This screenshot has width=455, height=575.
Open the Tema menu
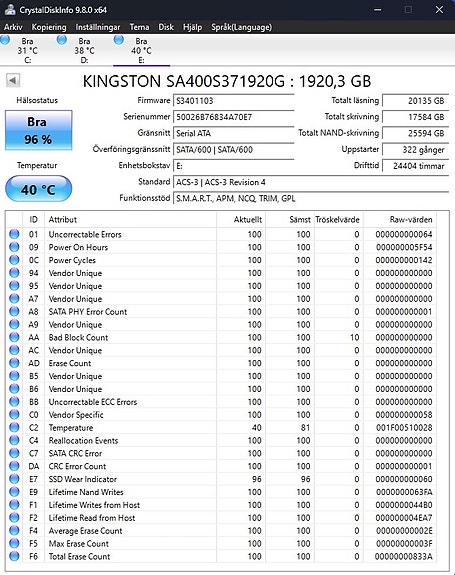pyautogui.click(x=139, y=27)
